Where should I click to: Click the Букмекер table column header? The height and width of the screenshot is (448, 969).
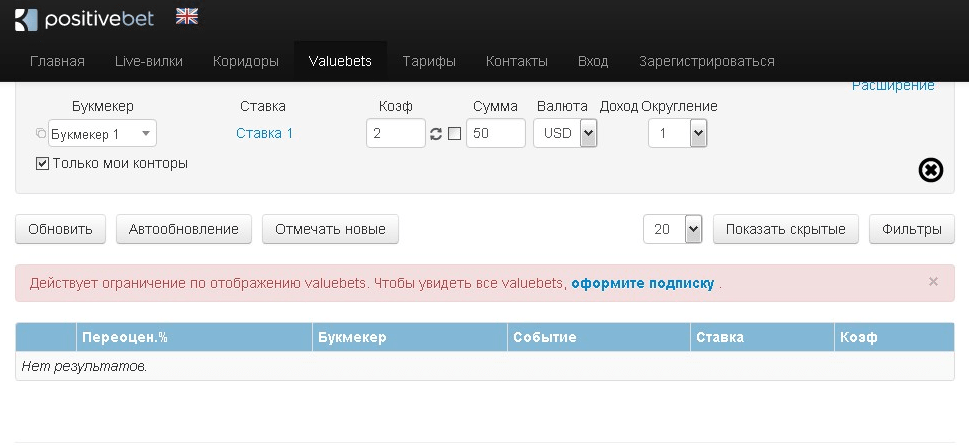[410, 337]
